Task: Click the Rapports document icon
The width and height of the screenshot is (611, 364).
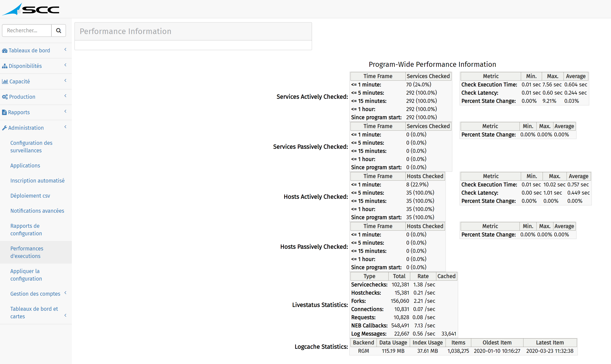Action: [x=4, y=112]
